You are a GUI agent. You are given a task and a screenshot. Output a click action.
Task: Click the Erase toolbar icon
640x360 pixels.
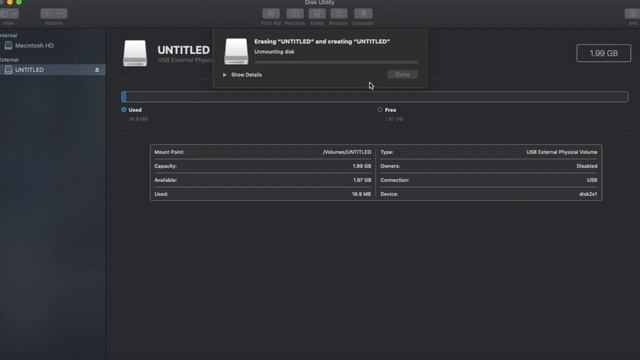pos(317,13)
